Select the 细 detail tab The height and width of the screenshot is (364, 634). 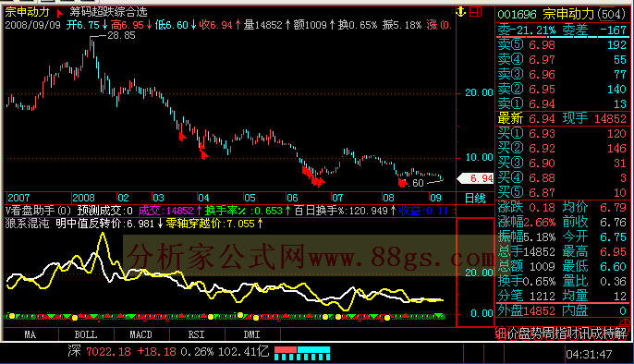click(x=501, y=334)
